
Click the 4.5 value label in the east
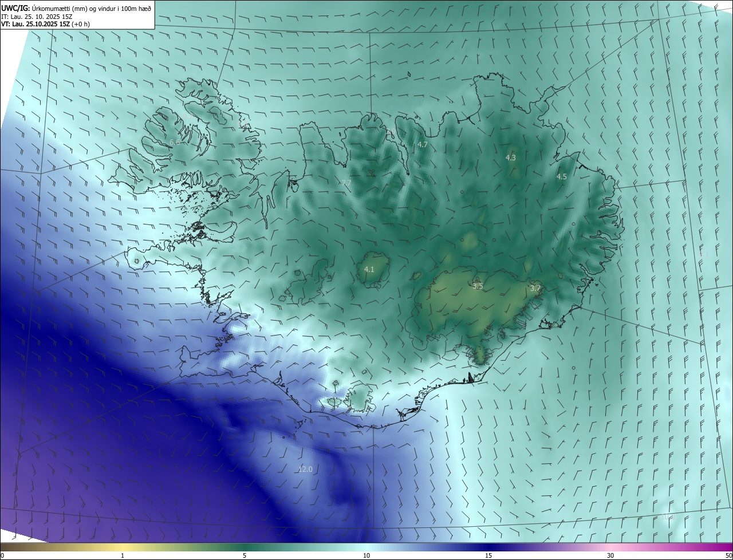tap(562, 177)
